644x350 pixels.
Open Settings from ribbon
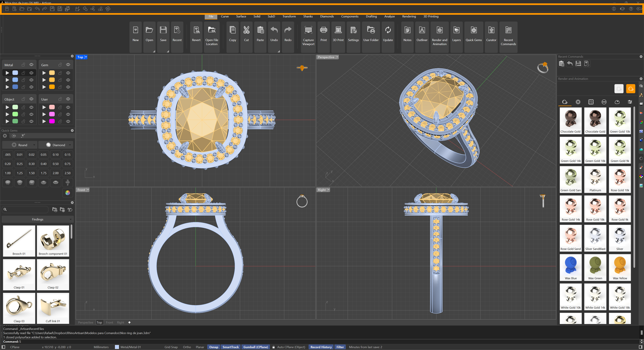point(353,30)
